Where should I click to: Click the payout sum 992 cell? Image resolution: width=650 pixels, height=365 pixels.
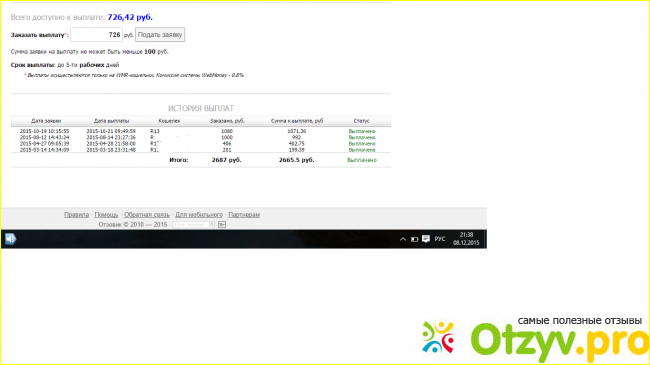pyautogui.click(x=296, y=137)
